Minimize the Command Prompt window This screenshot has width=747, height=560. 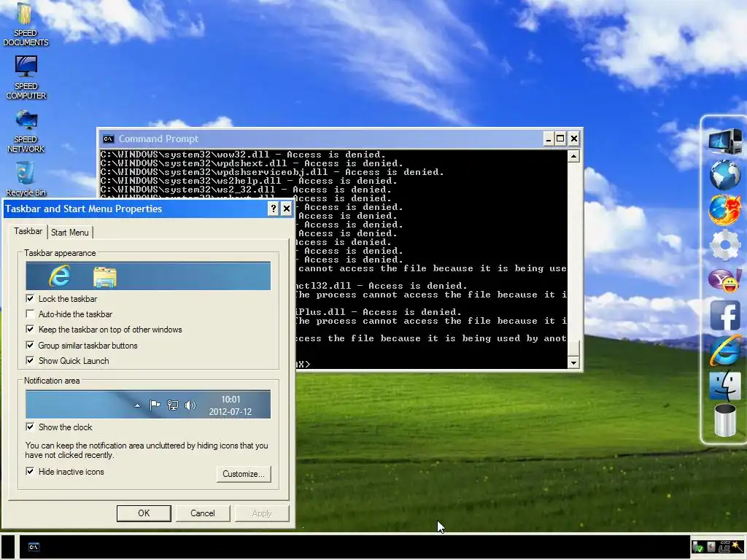point(549,139)
